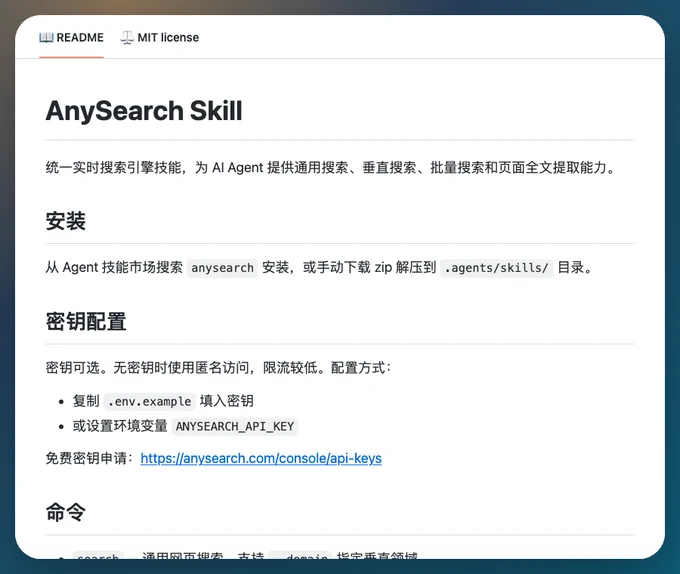The image size is (680, 574).
Task: Select the .agents/skills/ inline code
Action: pyautogui.click(x=497, y=268)
